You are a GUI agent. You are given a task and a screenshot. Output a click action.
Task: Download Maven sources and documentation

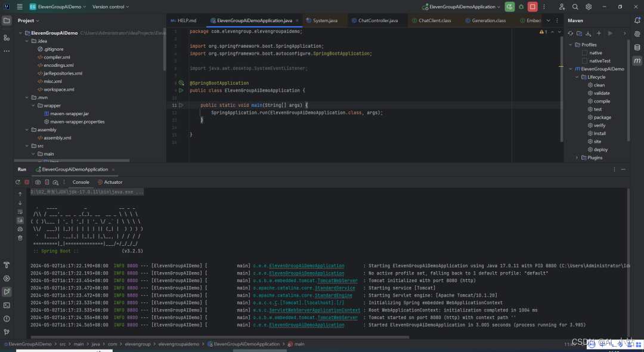(x=588, y=33)
